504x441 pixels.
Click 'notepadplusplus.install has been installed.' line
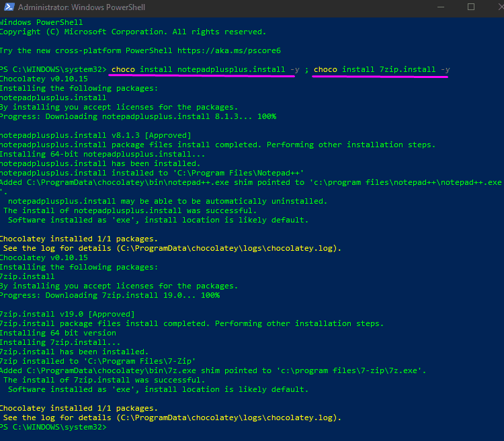pyautogui.click(x=100, y=163)
